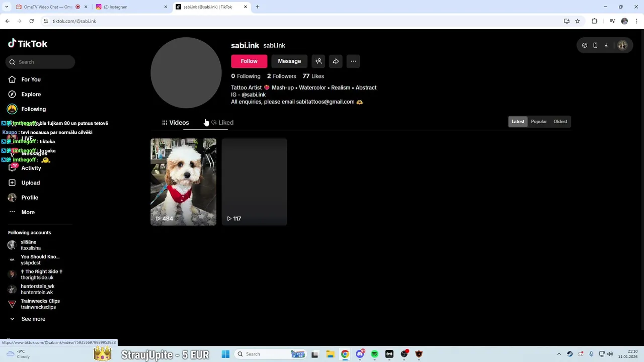
Task: Click the download desktop app icon
Action: 606,45
